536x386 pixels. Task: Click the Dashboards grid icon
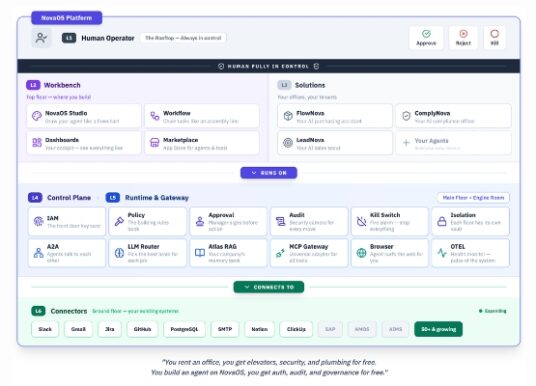[37, 143]
